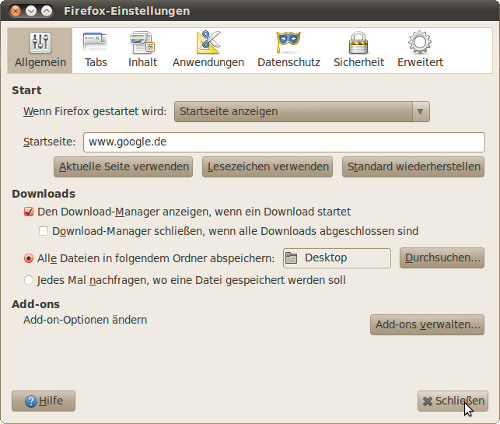Screen dimensions: 500x424
Task: Open the Tabs settings icon
Action: point(95,43)
